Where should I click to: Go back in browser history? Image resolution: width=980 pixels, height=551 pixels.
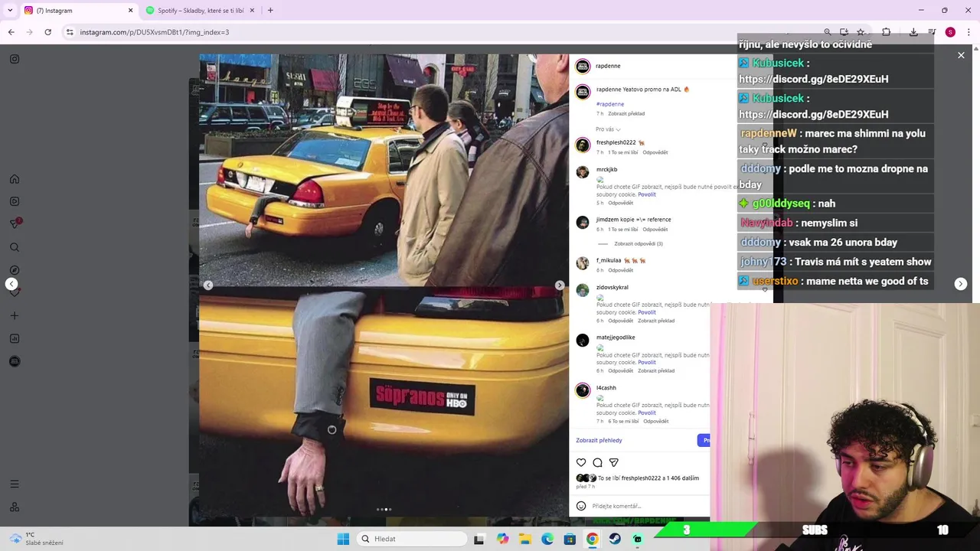pos(11,32)
